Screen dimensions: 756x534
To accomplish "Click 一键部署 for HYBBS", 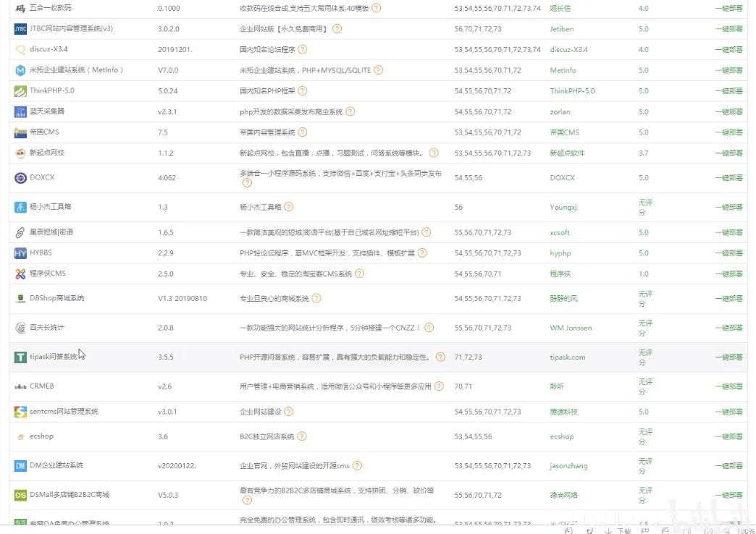I will [728, 253].
